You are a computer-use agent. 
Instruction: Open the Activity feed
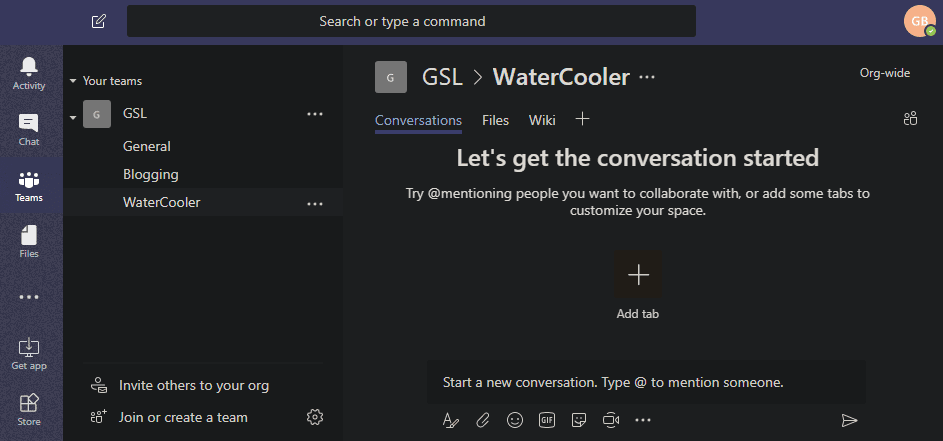pyautogui.click(x=29, y=73)
